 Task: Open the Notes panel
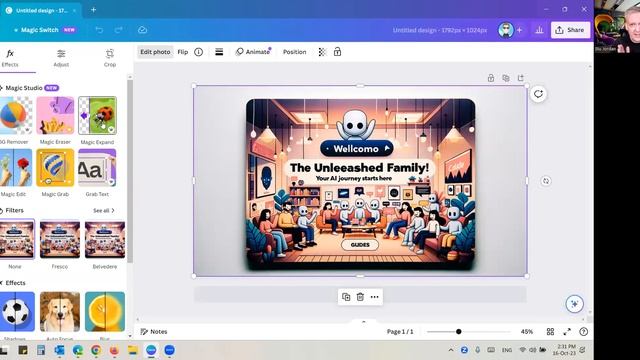pos(154,331)
